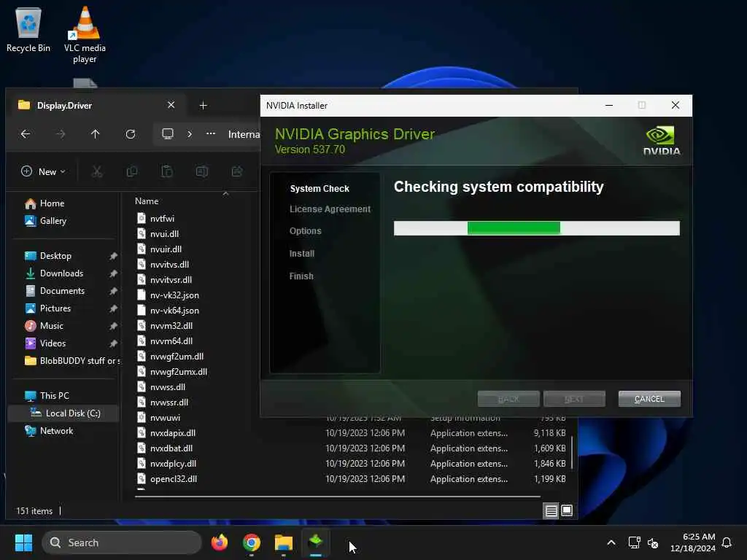The image size is (747, 560).
Task: Switch Explorer to the large icons view
Action: click(x=566, y=511)
